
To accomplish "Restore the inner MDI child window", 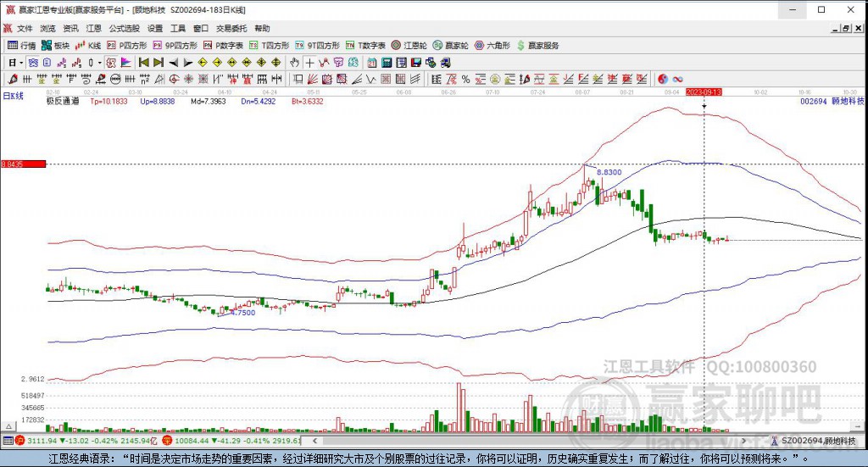I will (846, 28).
